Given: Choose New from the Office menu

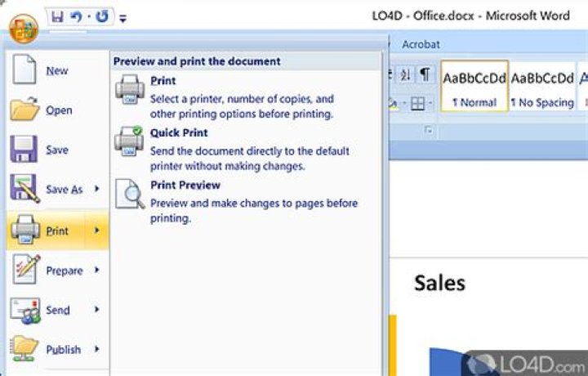Looking at the screenshot, I should 57,70.
